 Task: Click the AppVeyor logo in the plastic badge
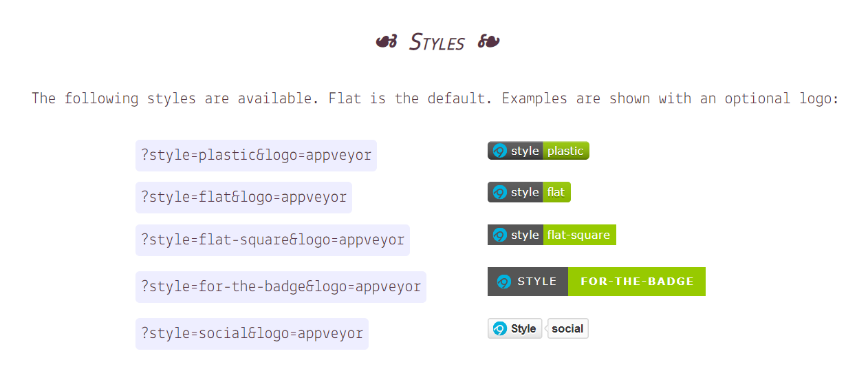(500, 151)
